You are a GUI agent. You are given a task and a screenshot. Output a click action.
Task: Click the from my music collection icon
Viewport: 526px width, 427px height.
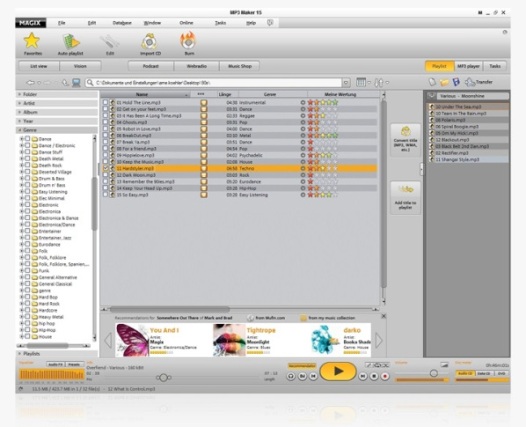tap(303, 318)
